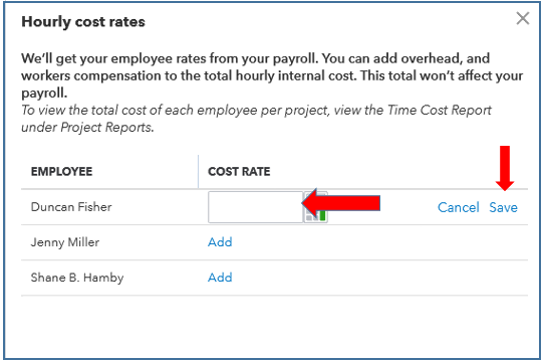Select the Shane B. Hamby employee name
Screen dimensions: 542x360
(x=77, y=278)
